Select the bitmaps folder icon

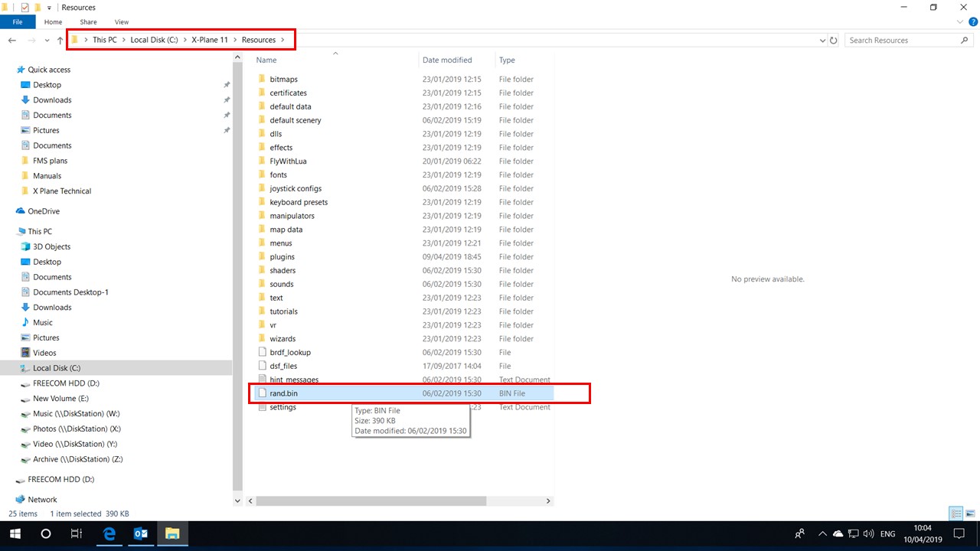pos(262,79)
